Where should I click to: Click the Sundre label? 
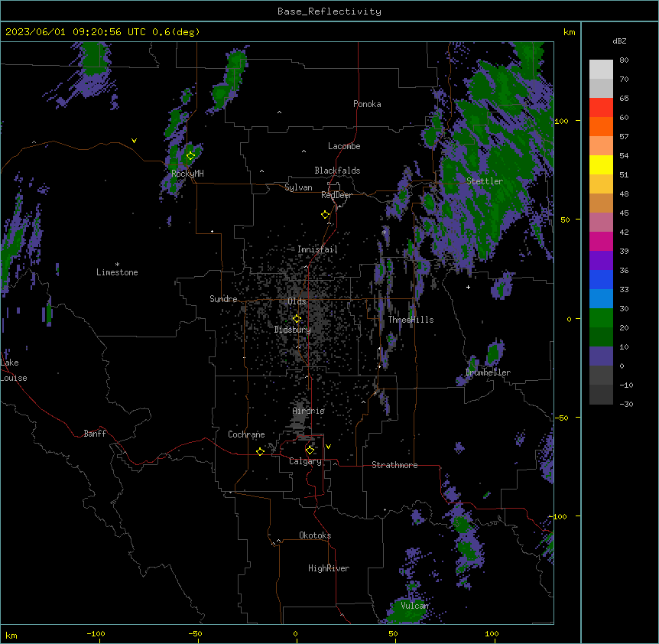pyautogui.click(x=223, y=299)
